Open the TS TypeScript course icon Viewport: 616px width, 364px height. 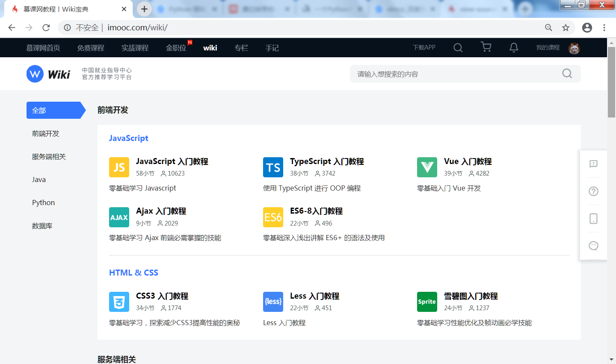pos(273,167)
